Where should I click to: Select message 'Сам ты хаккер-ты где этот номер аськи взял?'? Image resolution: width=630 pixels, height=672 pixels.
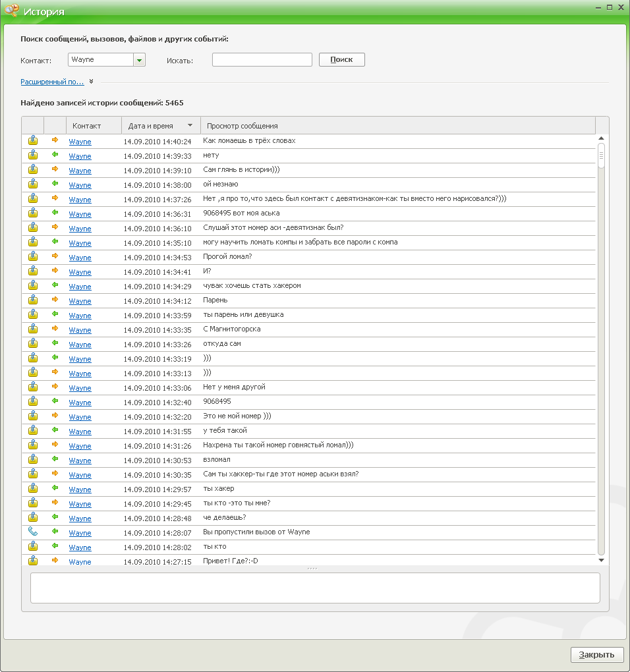[x=281, y=474]
